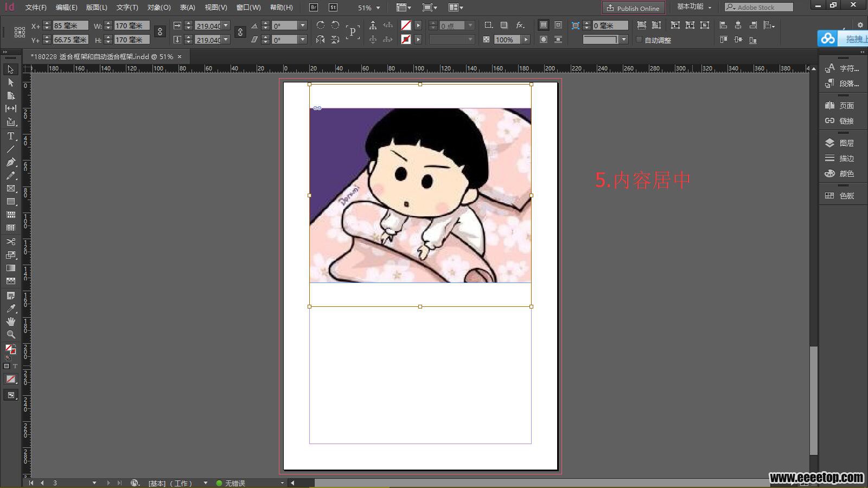Swap fill and stroke swatch
The height and width of the screenshot is (488, 868).
click(x=14, y=345)
